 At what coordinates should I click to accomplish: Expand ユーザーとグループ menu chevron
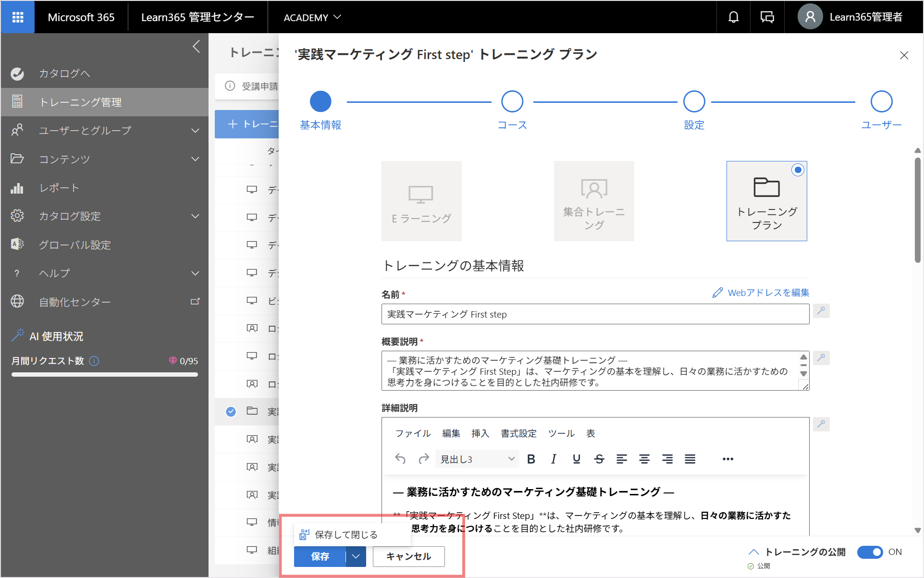tap(195, 131)
